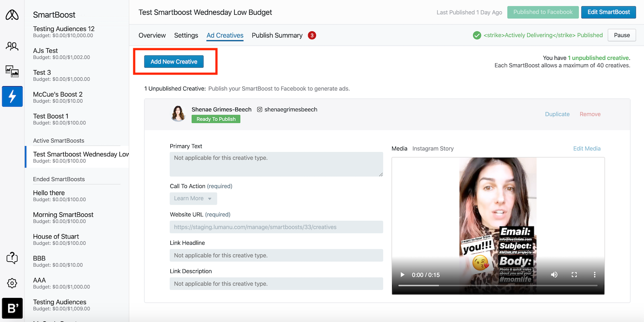644x322 pixels.
Task: Click the shenaegrimesbeech Instagram handle
Action: coord(291,109)
